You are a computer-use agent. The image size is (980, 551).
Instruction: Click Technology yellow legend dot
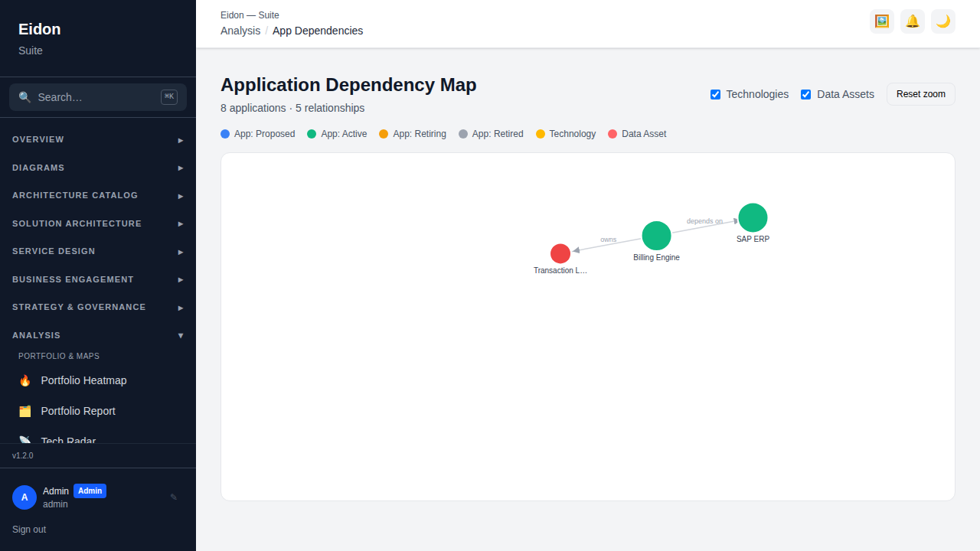541,134
